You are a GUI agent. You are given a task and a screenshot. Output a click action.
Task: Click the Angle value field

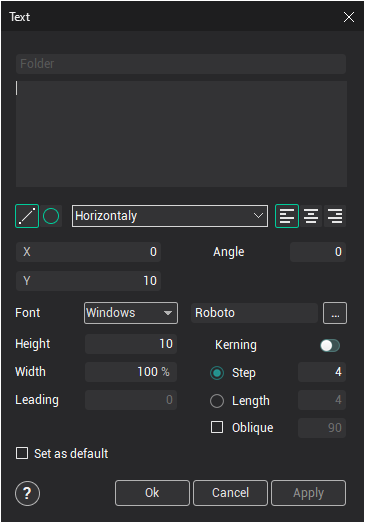(318, 252)
